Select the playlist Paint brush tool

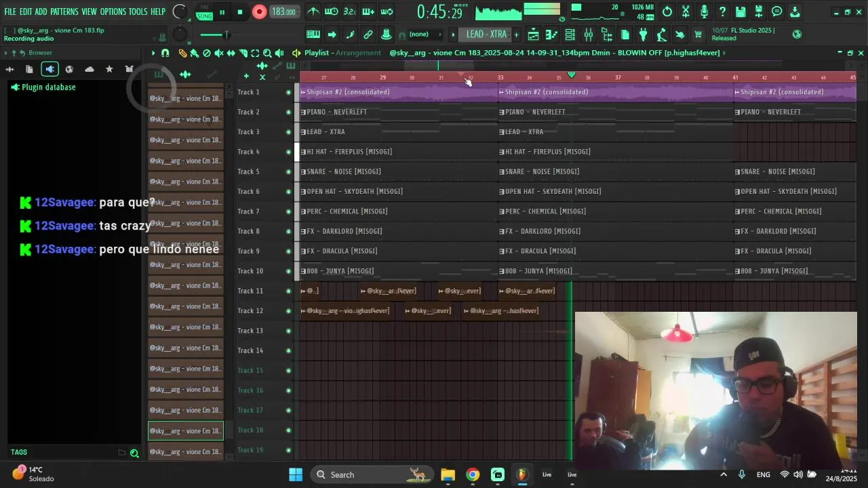tap(195, 53)
